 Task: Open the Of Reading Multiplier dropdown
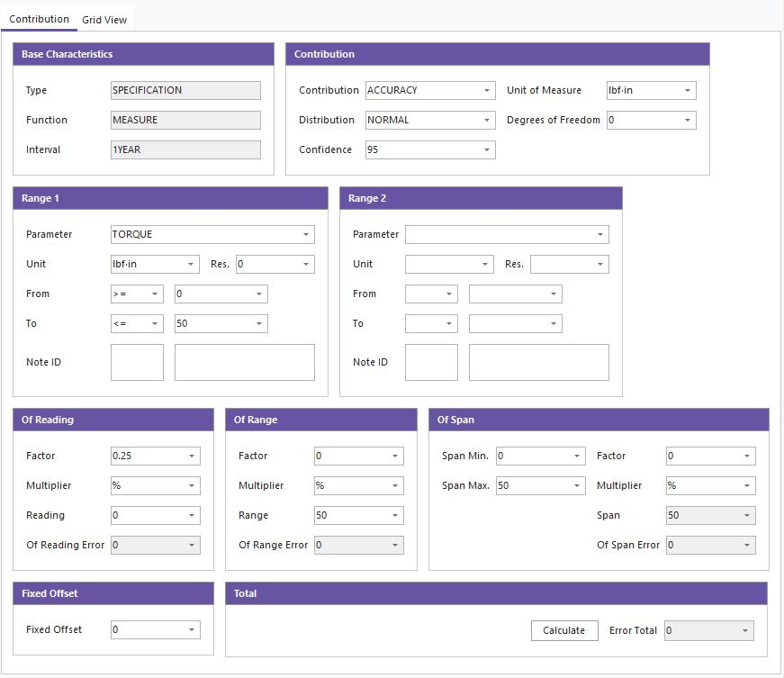(x=192, y=485)
